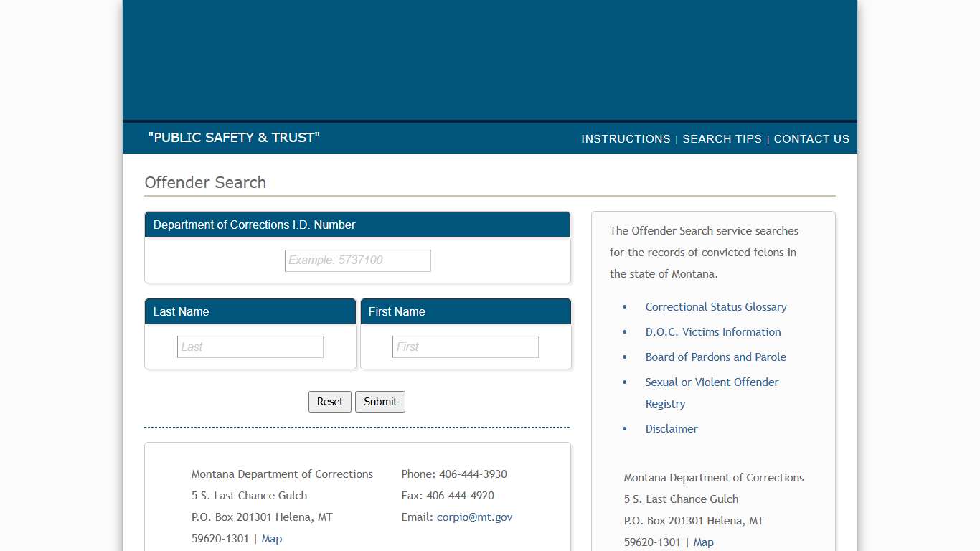Open the INSTRUCTIONS page

coord(625,139)
